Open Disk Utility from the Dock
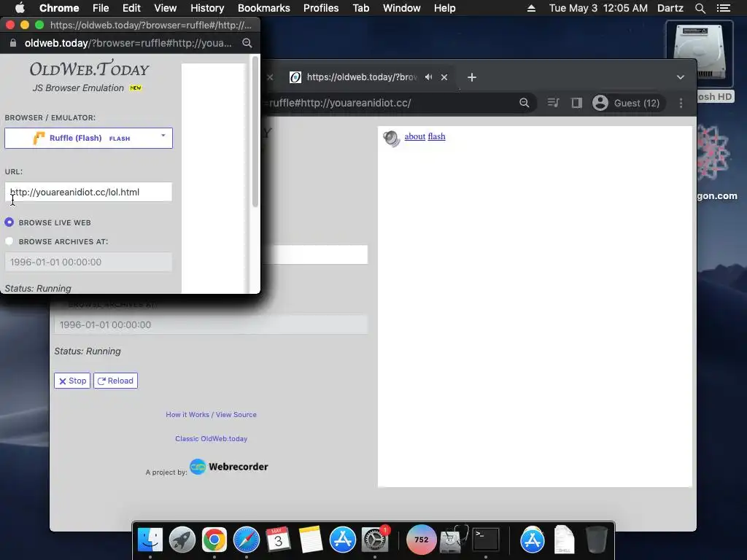 [x=454, y=540]
